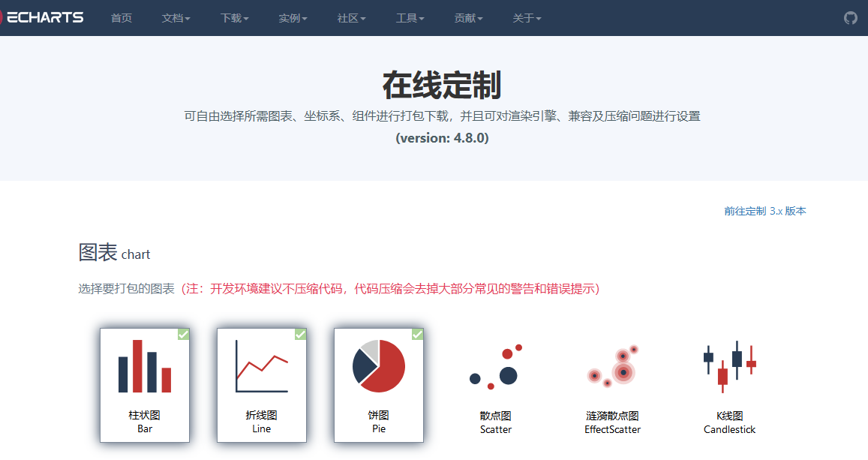Expand the 下载 dropdown menu

[234, 18]
